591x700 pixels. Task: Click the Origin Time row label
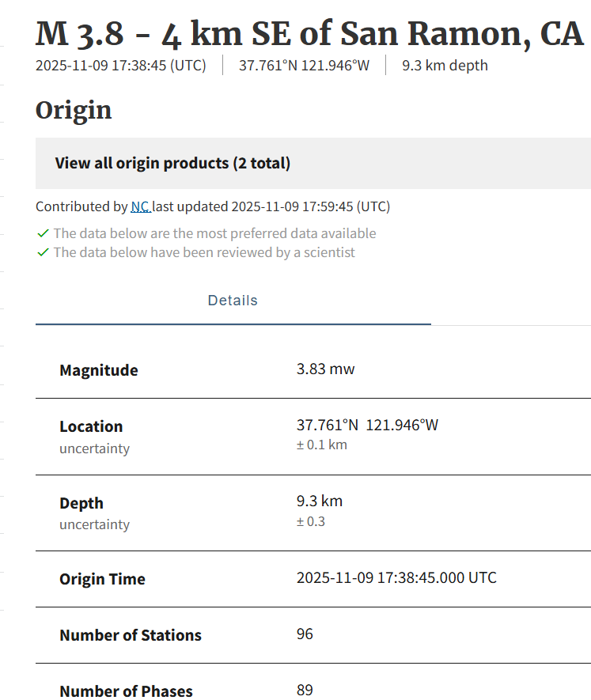pyautogui.click(x=102, y=579)
